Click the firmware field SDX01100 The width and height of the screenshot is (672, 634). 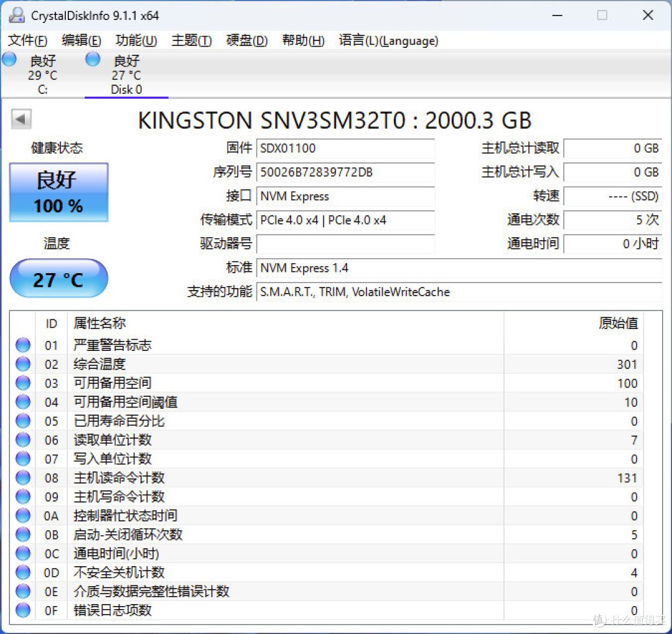[345, 148]
